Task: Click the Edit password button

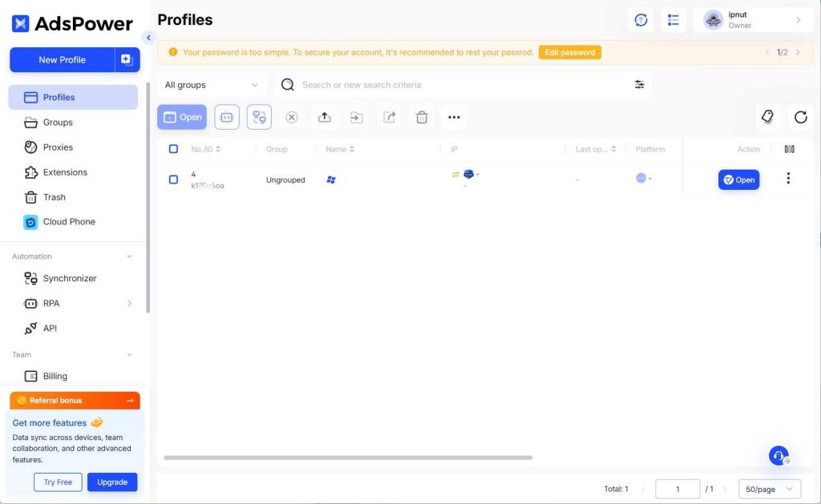Action: [569, 52]
